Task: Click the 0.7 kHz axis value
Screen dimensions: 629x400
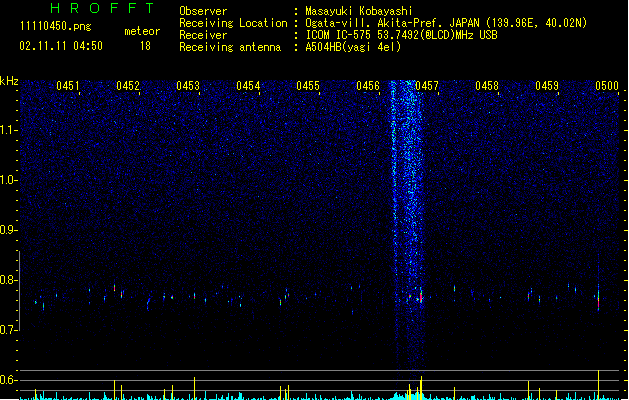Action: (8, 330)
